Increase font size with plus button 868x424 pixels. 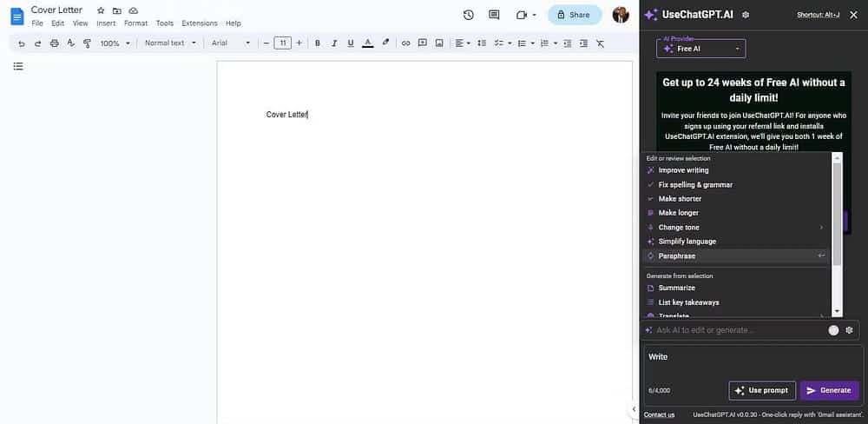(299, 43)
